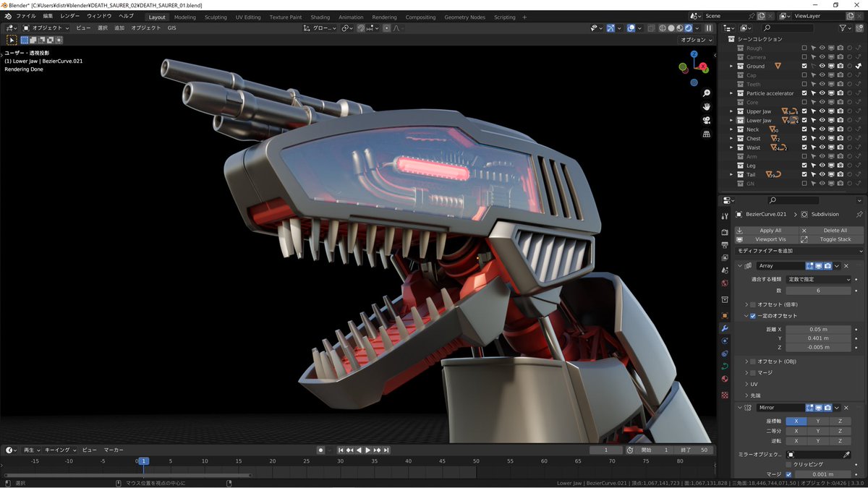Enable Mirror clipping checkbox
This screenshot has width=868, height=488.
(x=788, y=464)
